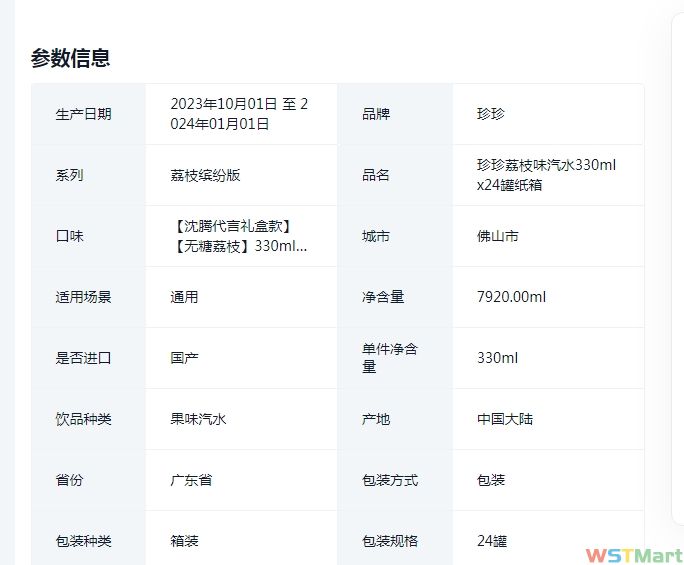The height and width of the screenshot is (565, 684).
Task: Click the beverage type value 果味汽水
Action: 198,419
